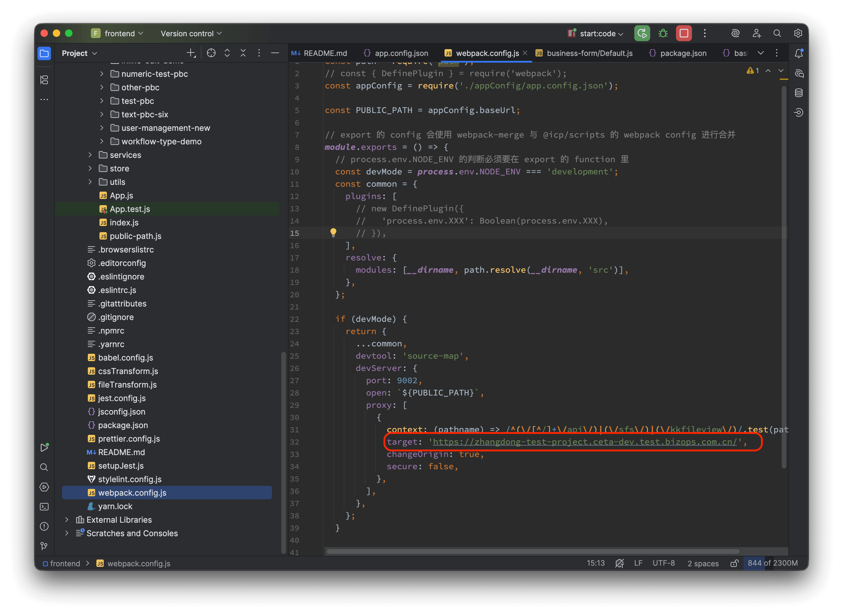Switch to the app.config.json tab
This screenshot has width=843, height=616.
coord(396,53)
